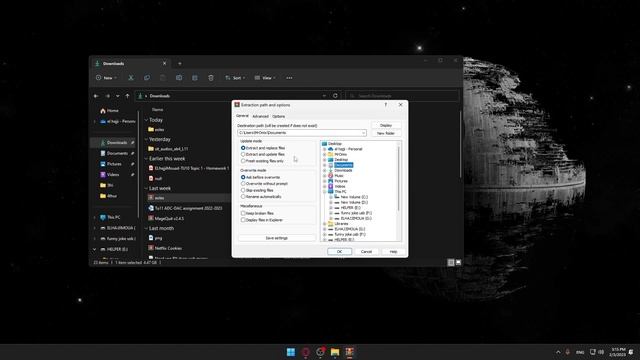Image resolution: width=640 pixels, height=360 pixels.
Task: Refresh the Downloads folder view
Action: click(x=335, y=96)
